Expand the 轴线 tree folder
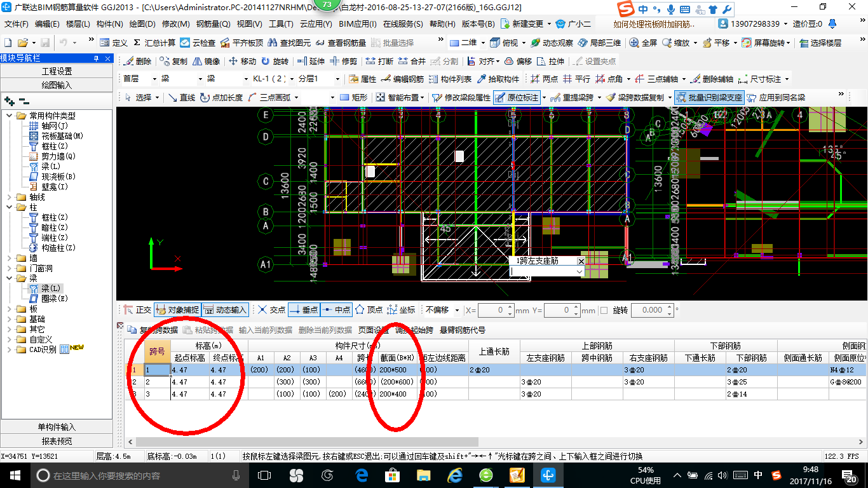 [9, 197]
